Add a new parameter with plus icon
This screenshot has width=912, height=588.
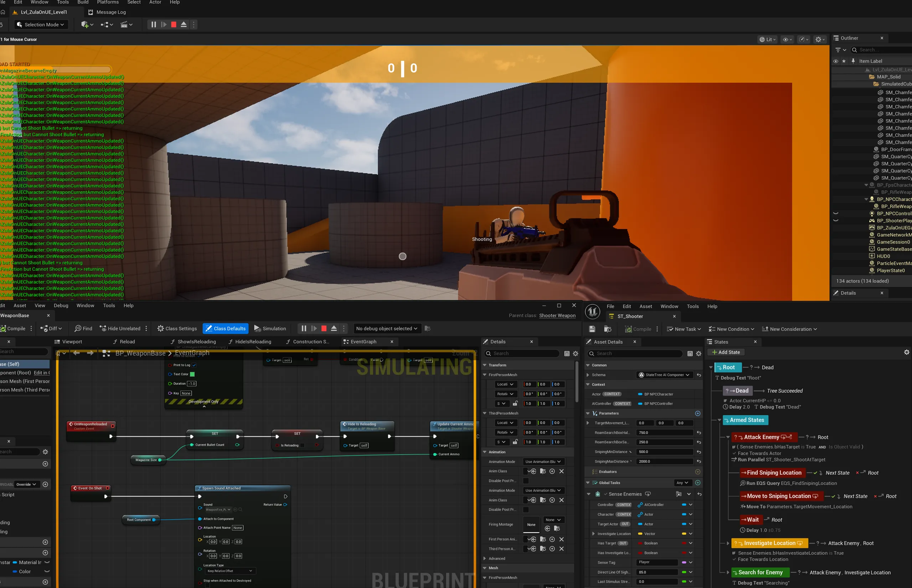[698, 413]
